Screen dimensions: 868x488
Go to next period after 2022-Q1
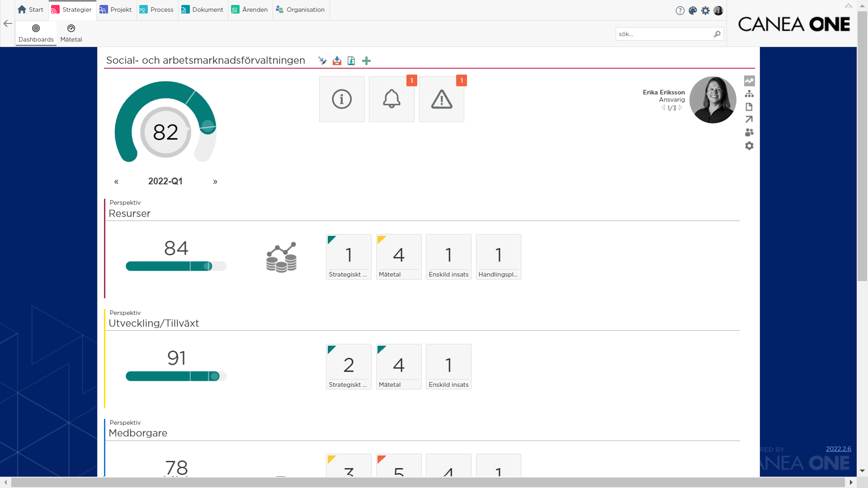click(x=215, y=182)
